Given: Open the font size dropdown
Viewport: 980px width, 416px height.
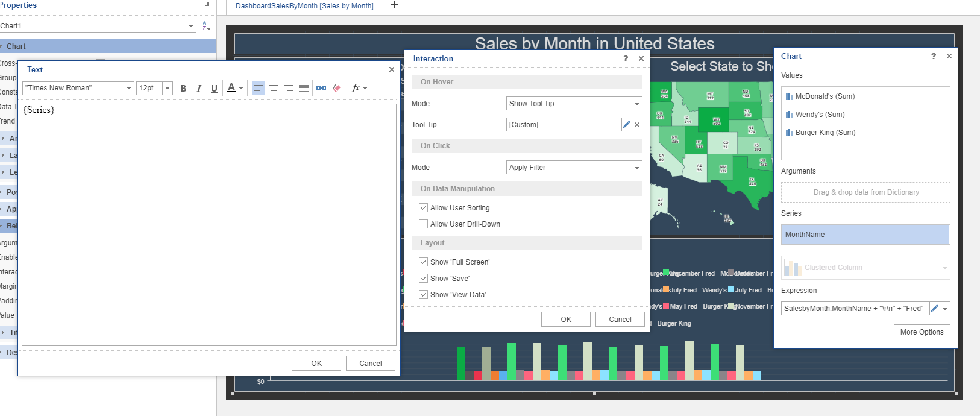Looking at the screenshot, I should [168, 88].
